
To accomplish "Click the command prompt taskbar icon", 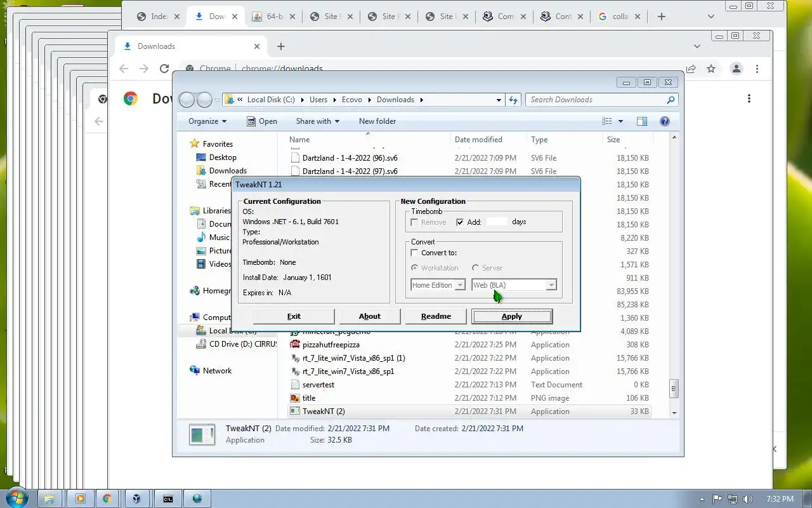I will point(167,498).
